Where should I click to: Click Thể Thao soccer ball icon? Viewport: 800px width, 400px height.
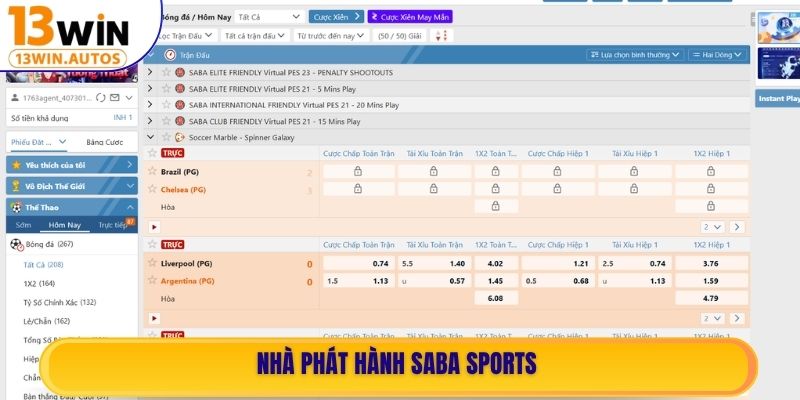click(x=16, y=207)
